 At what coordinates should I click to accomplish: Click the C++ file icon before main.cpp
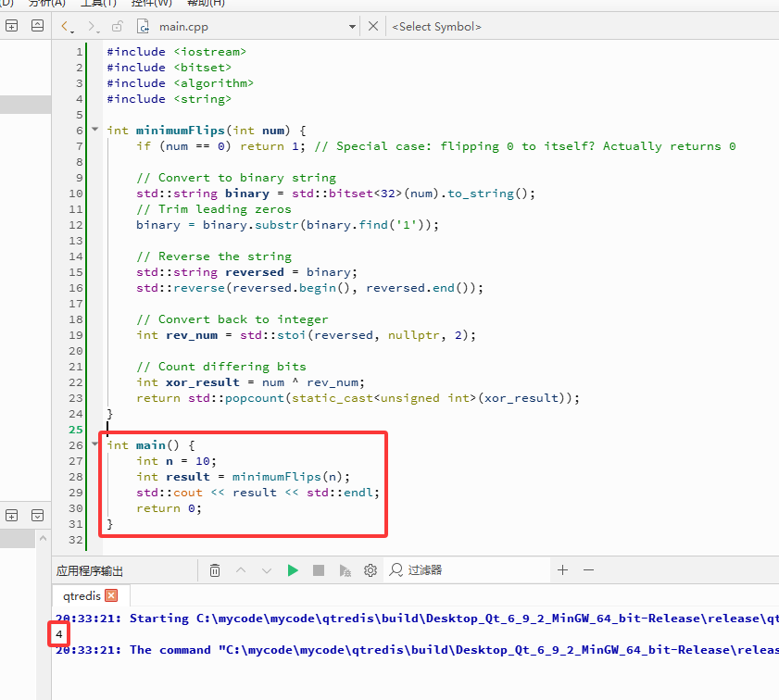pyautogui.click(x=143, y=26)
